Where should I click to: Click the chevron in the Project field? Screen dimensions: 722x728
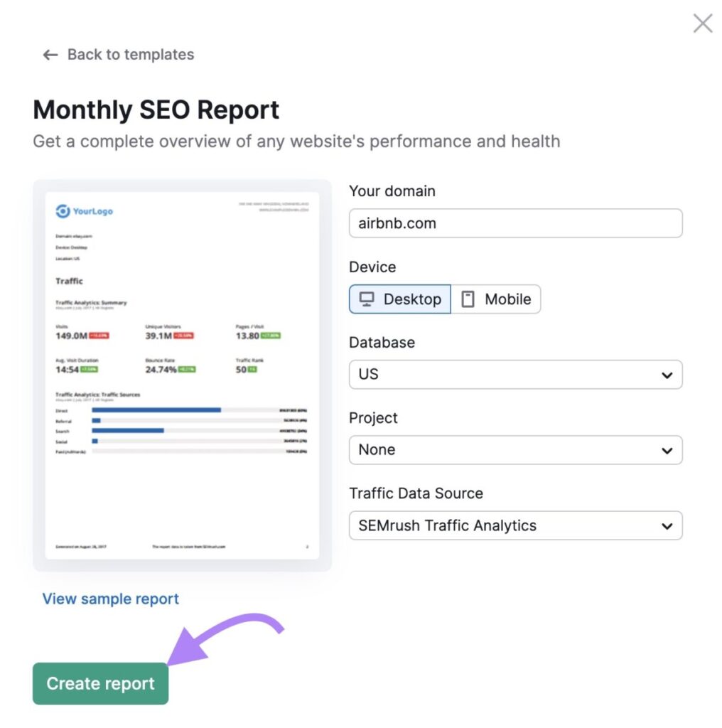click(667, 450)
